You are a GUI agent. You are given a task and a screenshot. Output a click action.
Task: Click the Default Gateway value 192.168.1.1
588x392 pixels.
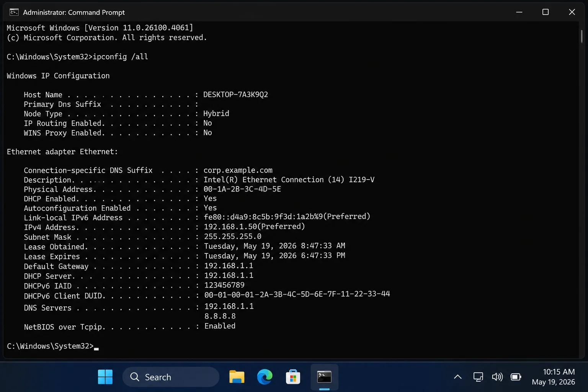tap(229, 266)
